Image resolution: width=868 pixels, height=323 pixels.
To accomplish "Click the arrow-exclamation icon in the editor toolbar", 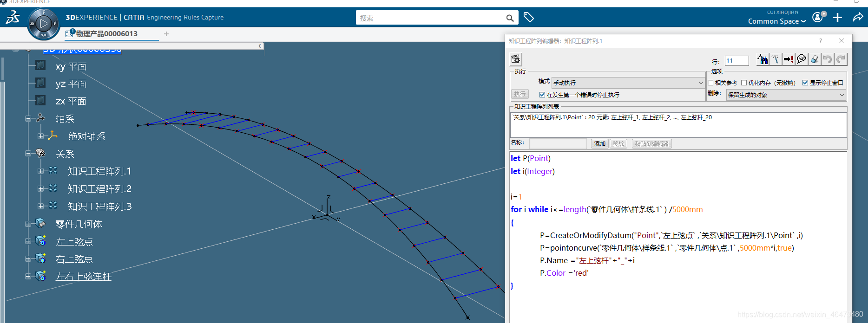I will [x=788, y=59].
